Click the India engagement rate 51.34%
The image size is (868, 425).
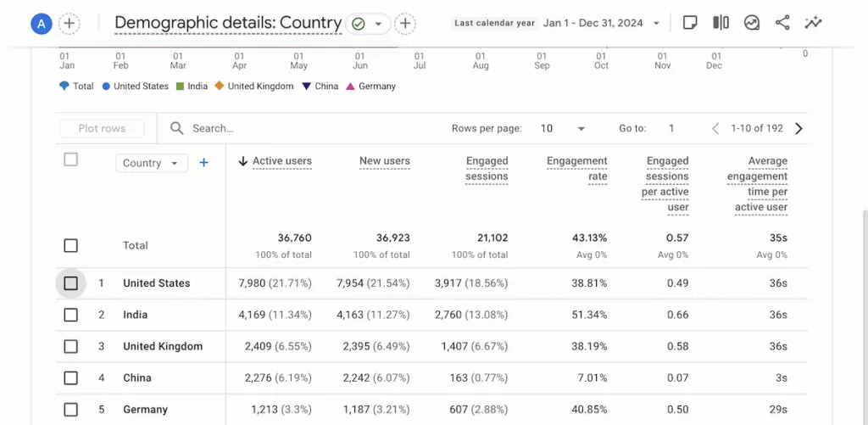click(589, 315)
